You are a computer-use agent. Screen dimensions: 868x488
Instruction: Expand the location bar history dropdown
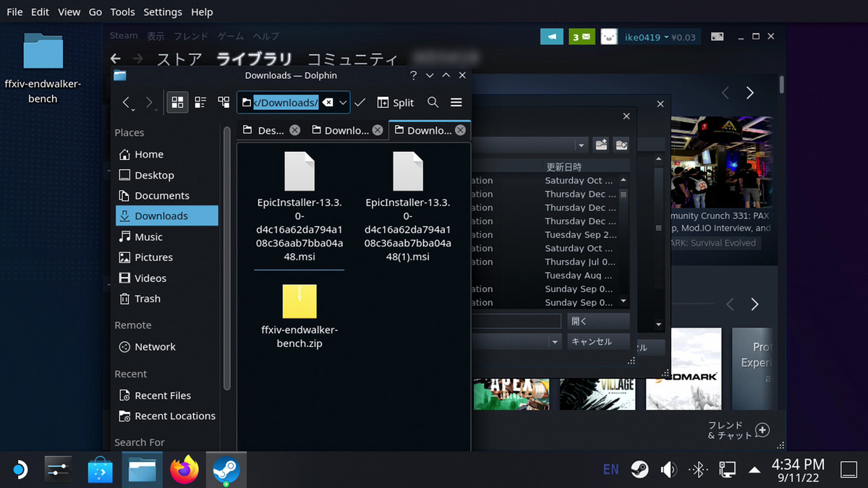[x=343, y=103]
